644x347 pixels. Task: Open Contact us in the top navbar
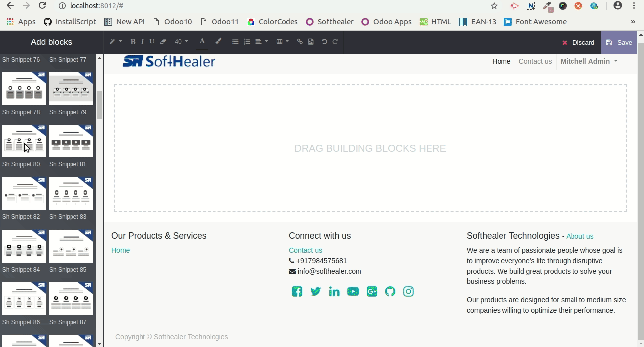[x=535, y=61]
